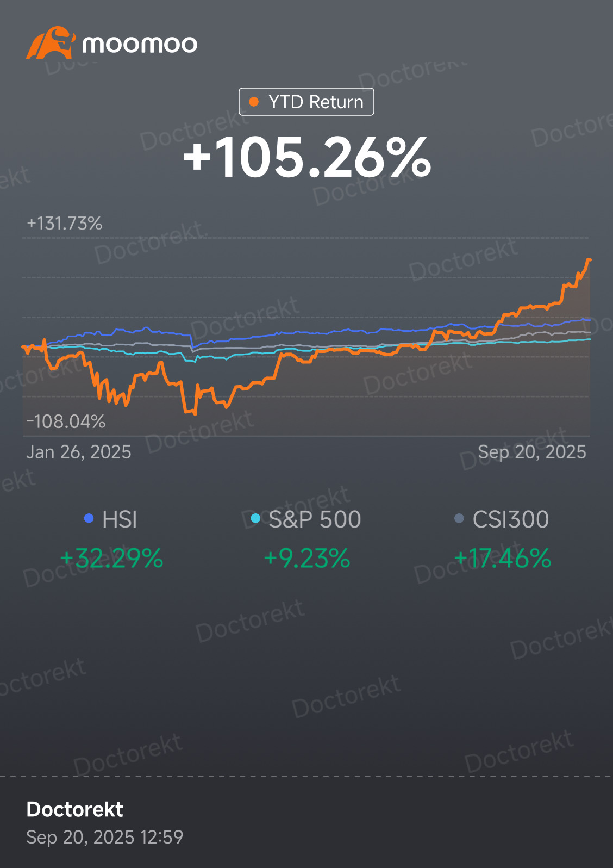Image resolution: width=613 pixels, height=868 pixels.
Task: Click the +131.73% chart upper label
Action: pos(64,224)
